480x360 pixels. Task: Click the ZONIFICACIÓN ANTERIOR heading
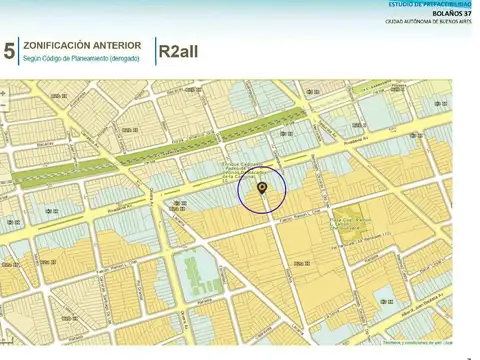82,45
